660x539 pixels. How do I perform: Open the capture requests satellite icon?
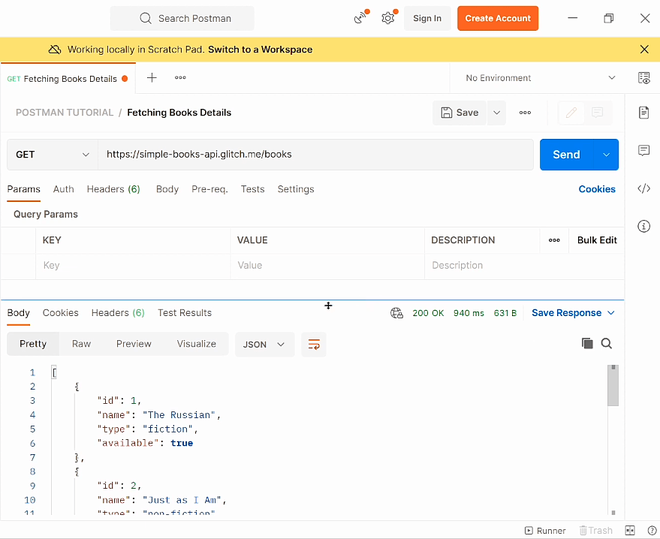click(x=360, y=18)
